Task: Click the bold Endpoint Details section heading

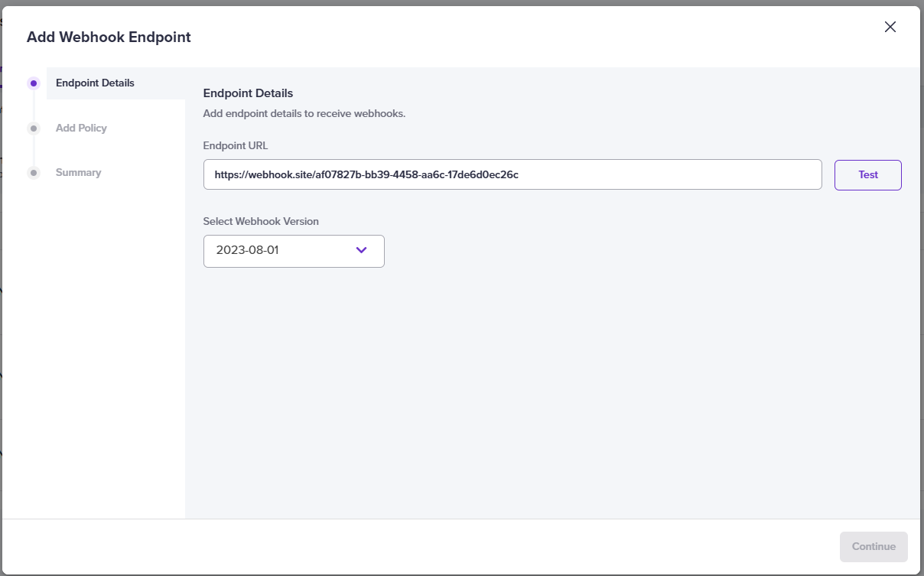Action: pyautogui.click(x=248, y=93)
